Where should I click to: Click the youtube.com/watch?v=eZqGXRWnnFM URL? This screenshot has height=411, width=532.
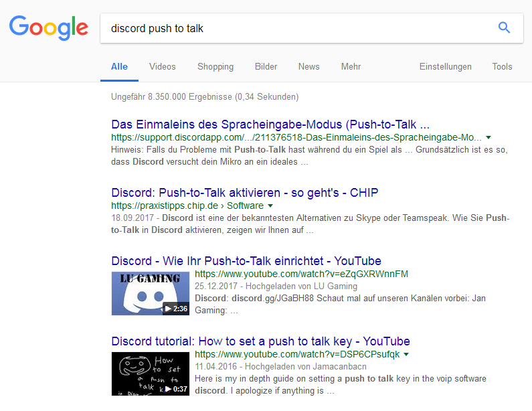tap(301, 274)
